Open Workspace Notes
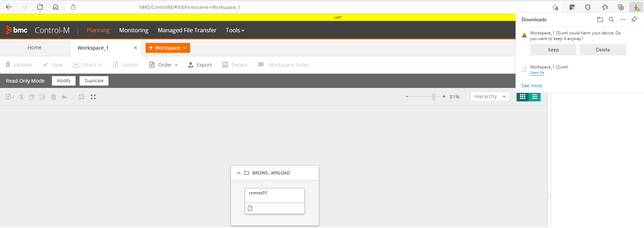This screenshot has height=228, width=644. [284, 65]
